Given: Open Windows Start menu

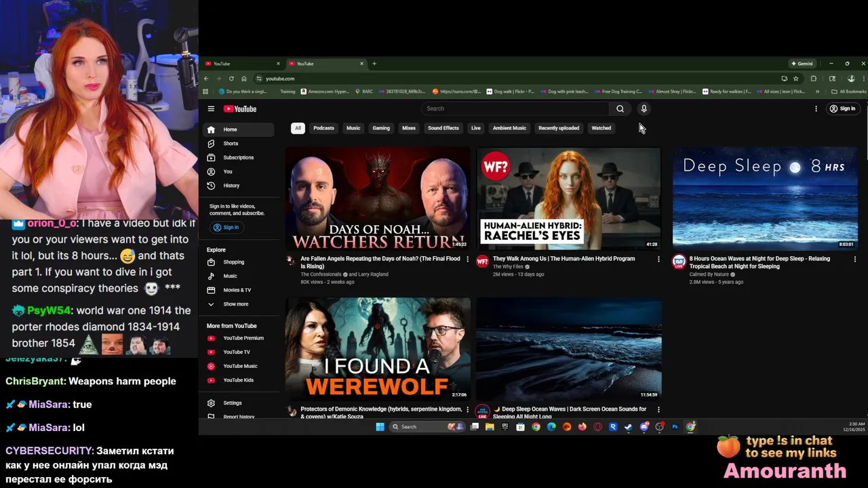Looking at the screenshot, I should [380, 427].
